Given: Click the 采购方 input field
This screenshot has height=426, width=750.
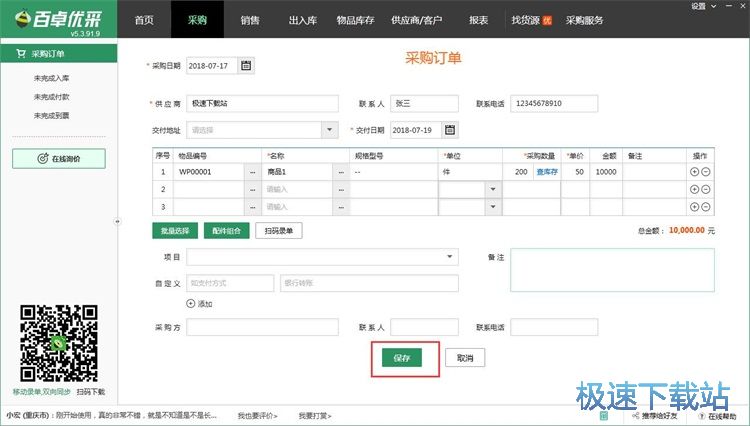Looking at the screenshot, I should [x=263, y=328].
